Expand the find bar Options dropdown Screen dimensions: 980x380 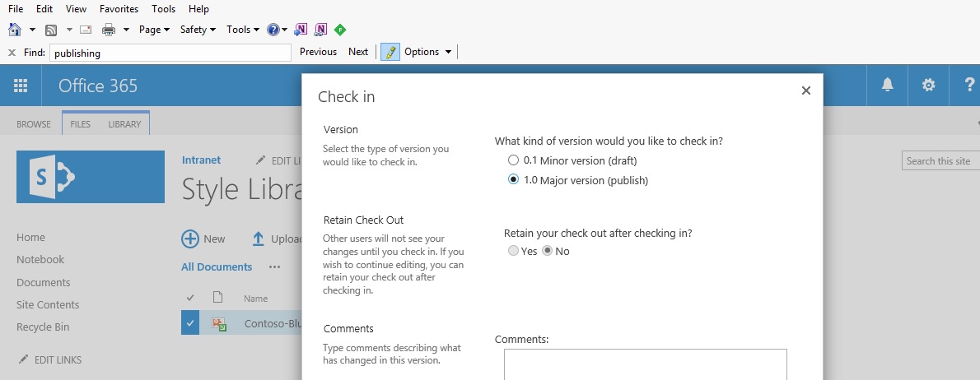pos(427,52)
